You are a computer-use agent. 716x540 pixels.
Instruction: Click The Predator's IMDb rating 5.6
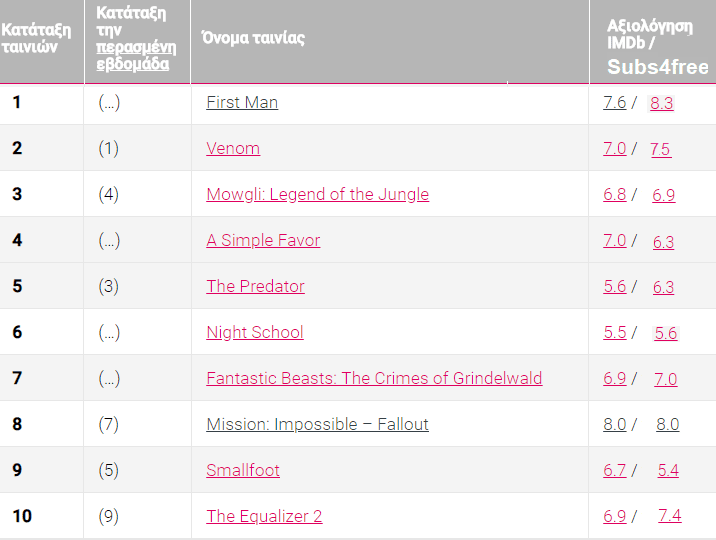615,286
